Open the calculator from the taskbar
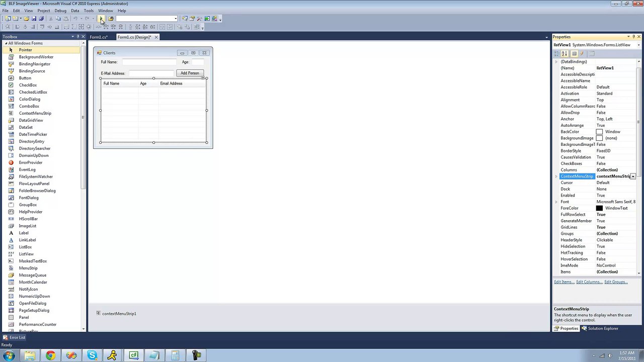Image resolution: width=644 pixels, height=362 pixels. coord(175,355)
